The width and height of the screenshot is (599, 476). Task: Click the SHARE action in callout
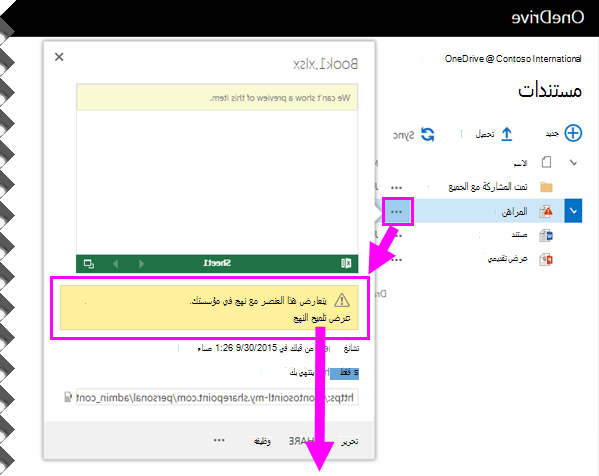pos(302,441)
